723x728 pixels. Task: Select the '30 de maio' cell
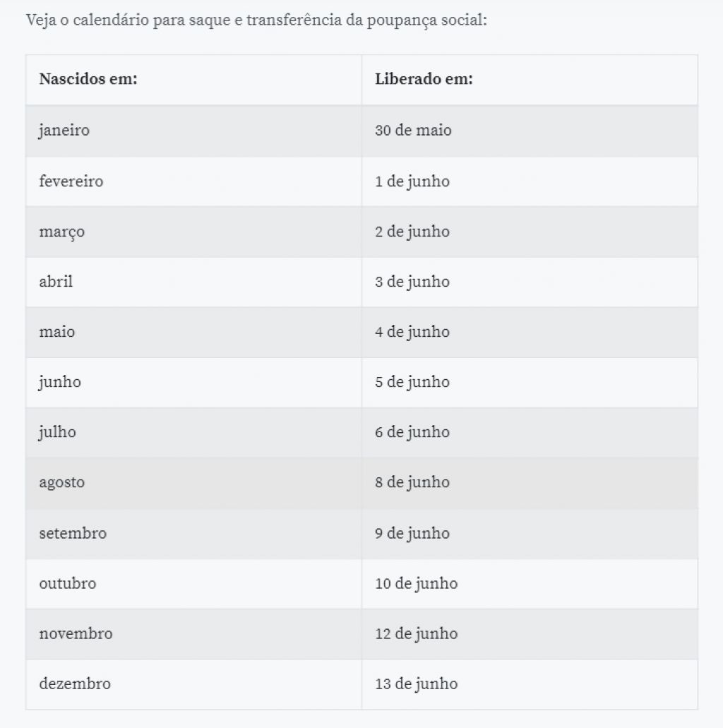[530, 131]
